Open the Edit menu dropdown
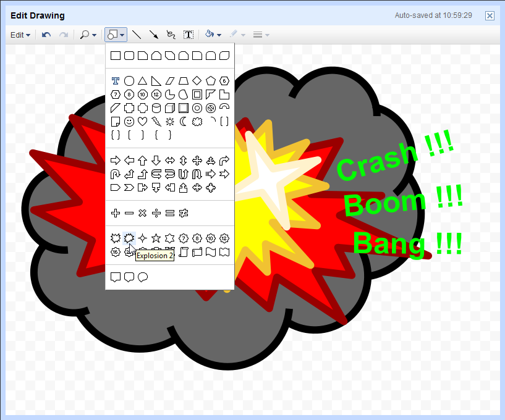The width and height of the screenshot is (505, 420). (x=20, y=35)
